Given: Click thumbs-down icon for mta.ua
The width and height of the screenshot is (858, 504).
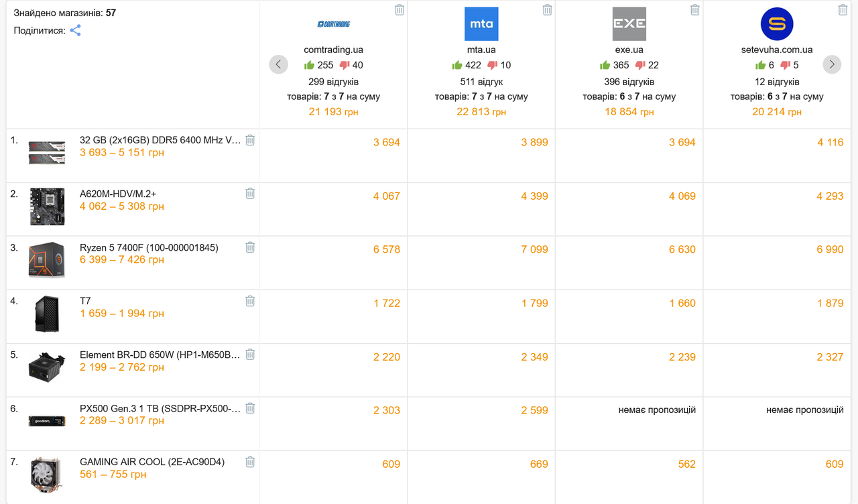Looking at the screenshot, I should pos(493,65).
